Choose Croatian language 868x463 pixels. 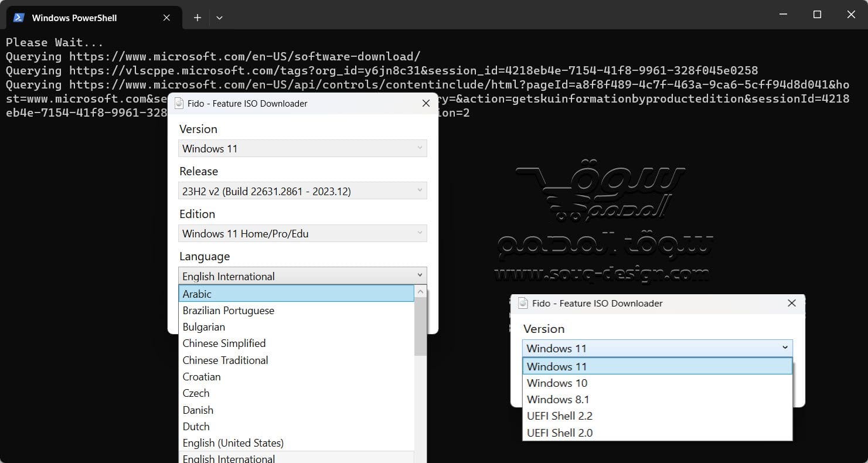[x=296, y=377]
